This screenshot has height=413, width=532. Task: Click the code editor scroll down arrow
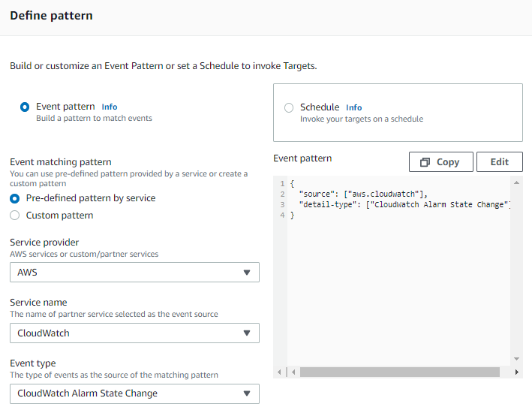[516, 359]
